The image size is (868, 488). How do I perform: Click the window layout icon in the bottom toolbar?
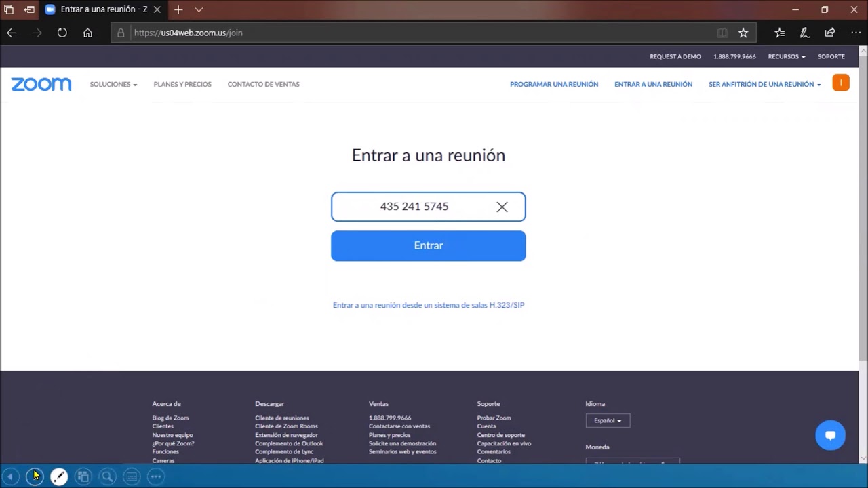point(83,476)
